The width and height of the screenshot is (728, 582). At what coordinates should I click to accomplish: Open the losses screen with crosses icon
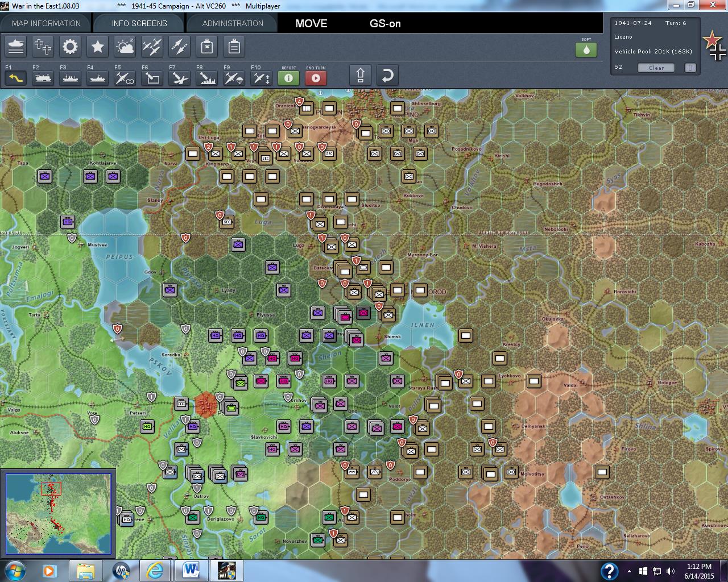43,47
